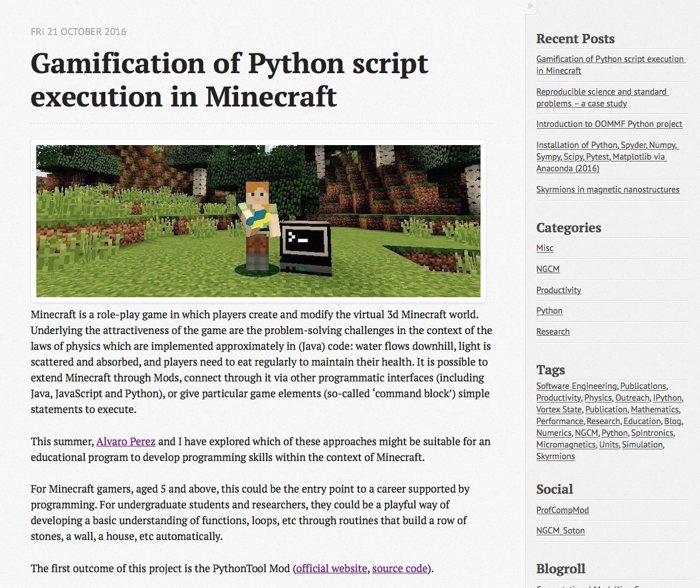Select the 'Blog' tag
This screenshot has width=700, height=588.
(x=672, y=421)
